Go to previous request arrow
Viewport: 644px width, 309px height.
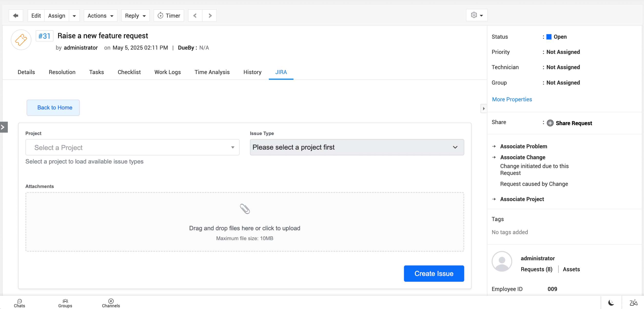(x=195, y=16)
